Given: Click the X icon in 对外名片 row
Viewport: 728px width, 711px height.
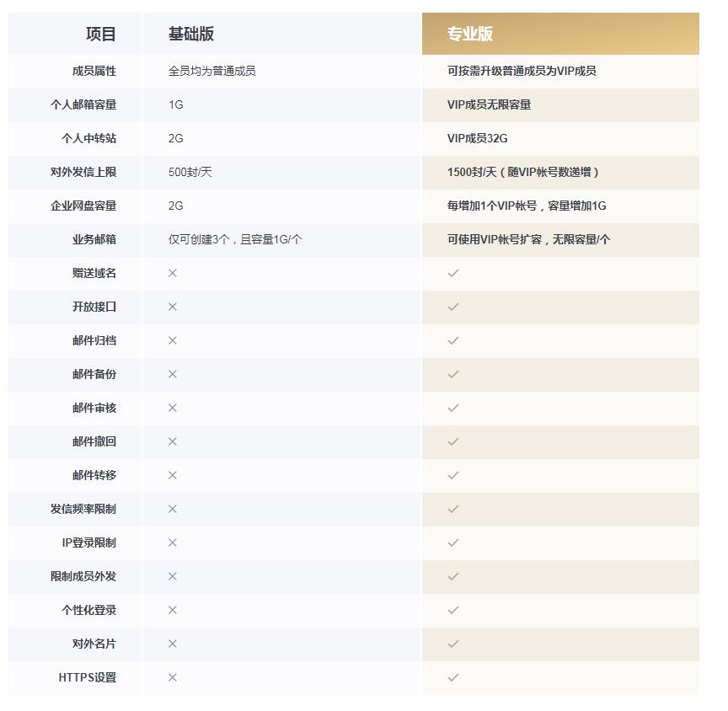Looking at the screenshot, I should point(172,644).
